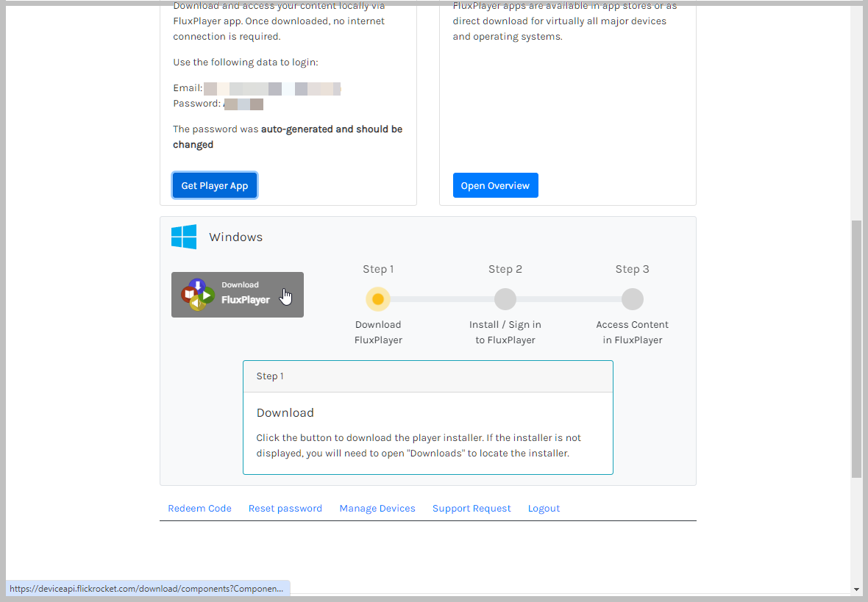The height and width of the screenshot is (602, 868).
Task: Select the Step 2 circle marker
Action: [505, 299]
